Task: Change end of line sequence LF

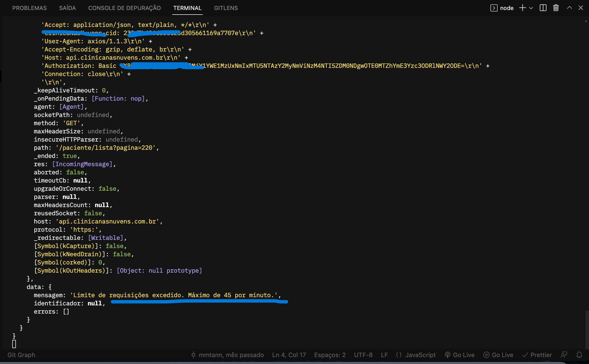Action: click(x=384, y=355)
